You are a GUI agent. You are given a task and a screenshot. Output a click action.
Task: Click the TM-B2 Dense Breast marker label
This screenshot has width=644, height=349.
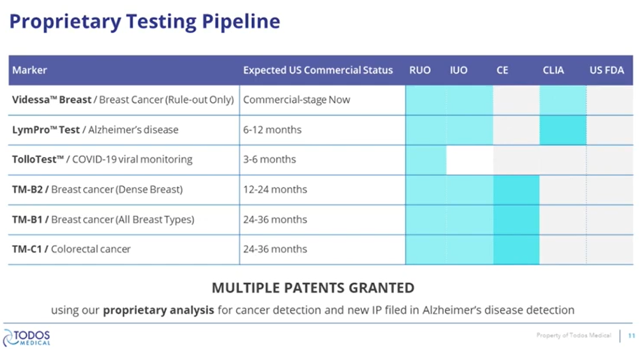pyautogui.click(x=97, y=190)
